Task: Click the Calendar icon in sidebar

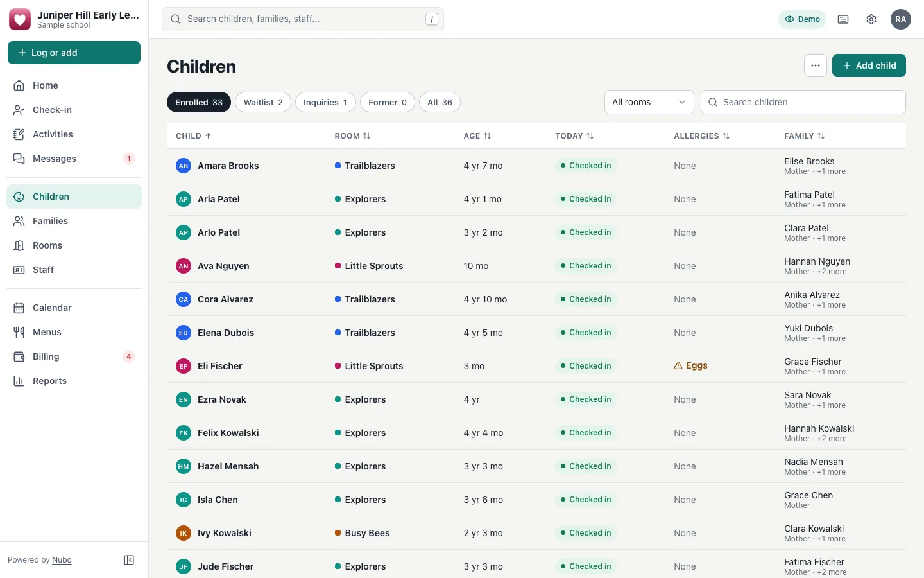Action: (19, 308)
